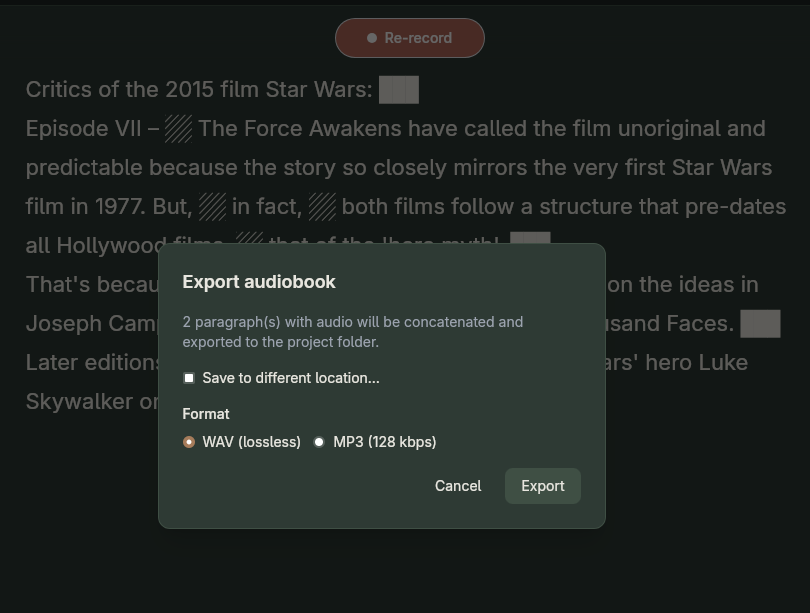Click the hatched gap marker after "But,"
Image resolution: width=810 pixels, height=613 pixels.
click(211, 206)
